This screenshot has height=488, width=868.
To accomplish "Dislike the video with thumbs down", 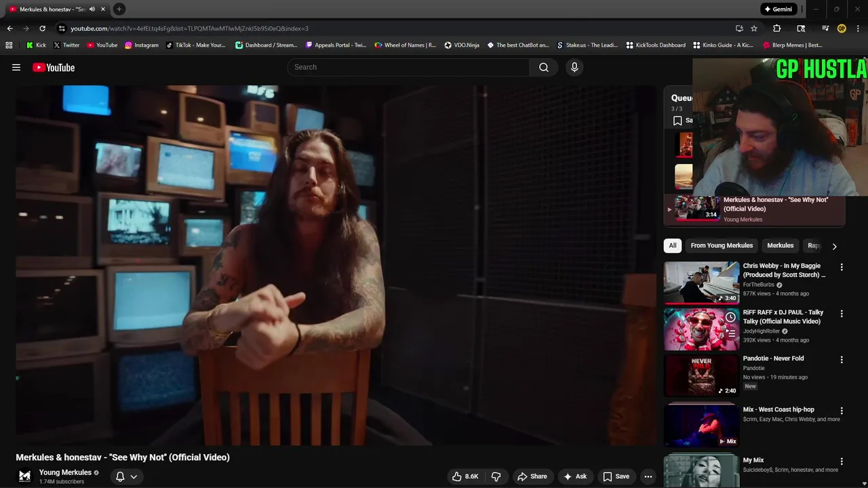I will 496,476.
